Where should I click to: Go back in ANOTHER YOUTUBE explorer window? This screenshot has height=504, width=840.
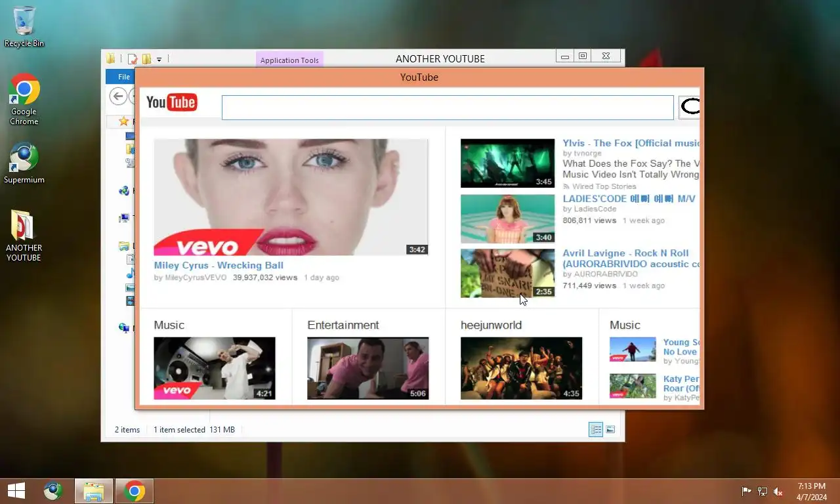[x=118, y=97]
